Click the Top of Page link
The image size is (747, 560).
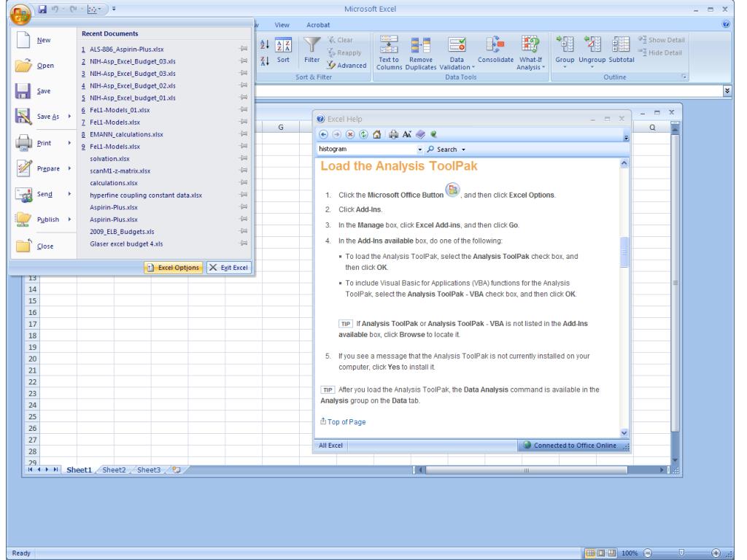click(347, 422)
